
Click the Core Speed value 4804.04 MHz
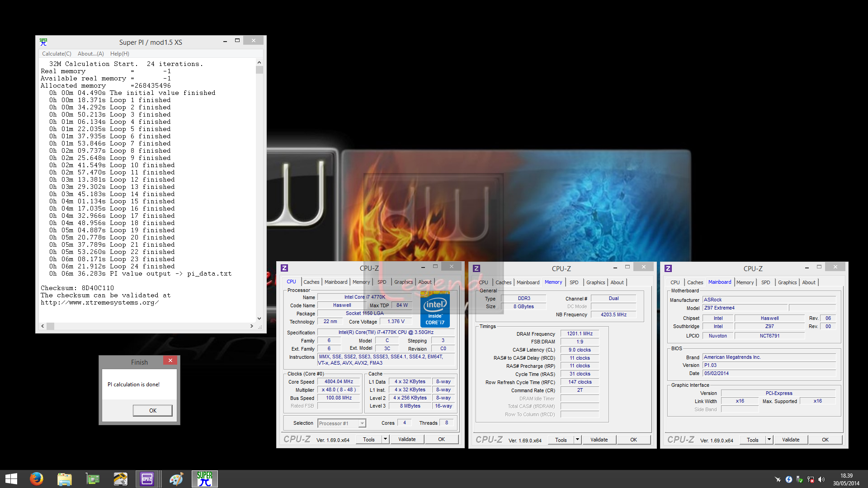[339, 382]
